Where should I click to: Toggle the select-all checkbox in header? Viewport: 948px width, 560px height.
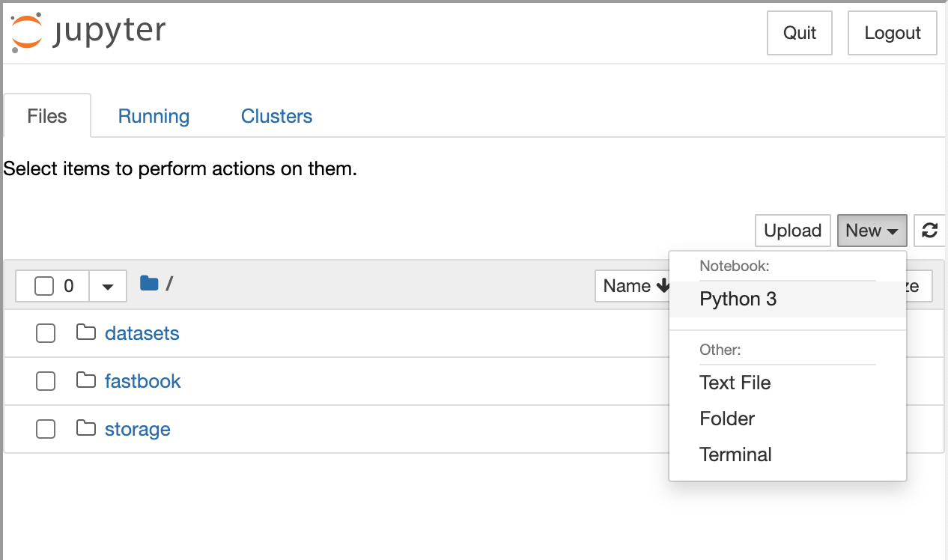click(x=44, y=286)
